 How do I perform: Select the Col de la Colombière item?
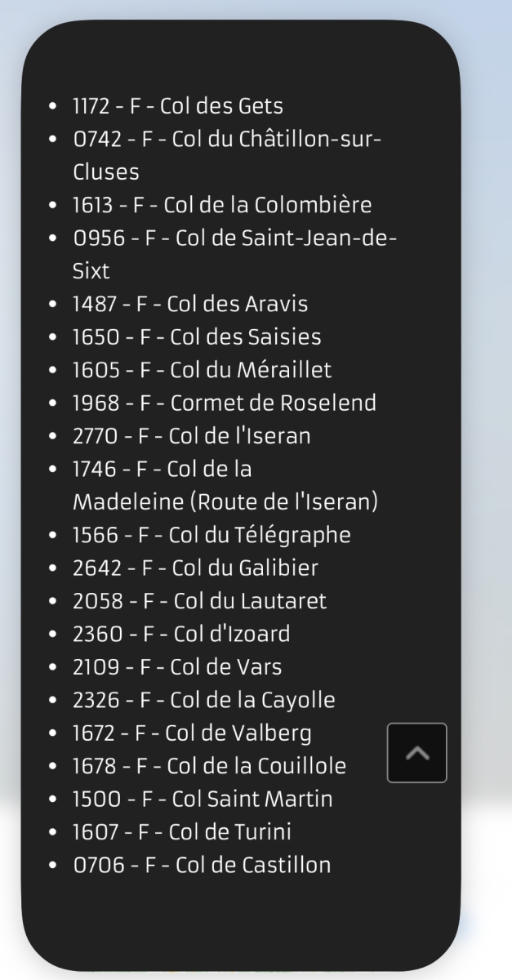coord(222,205)
